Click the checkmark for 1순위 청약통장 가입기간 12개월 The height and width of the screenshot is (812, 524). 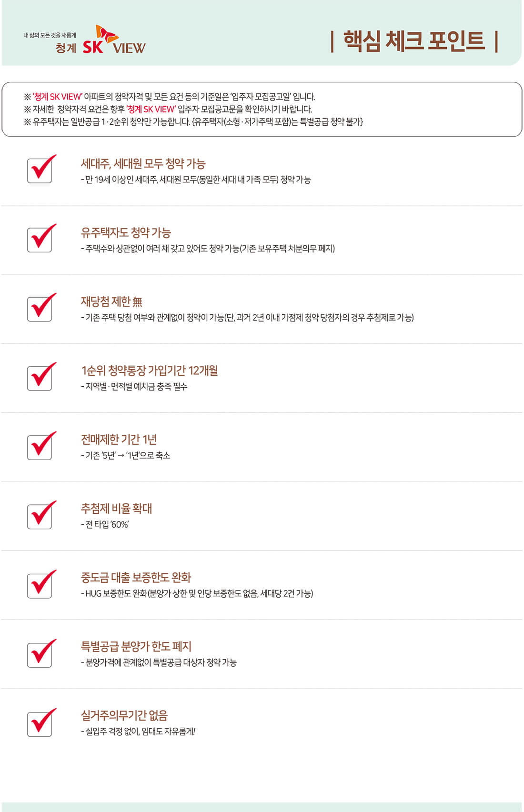click(x=41, y=376)
